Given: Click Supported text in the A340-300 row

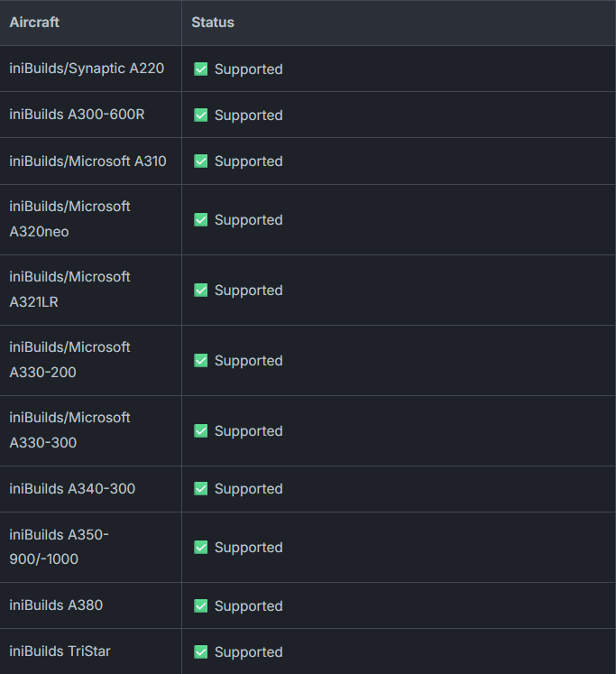Looking at the screenshot, I should click(248, 489).
